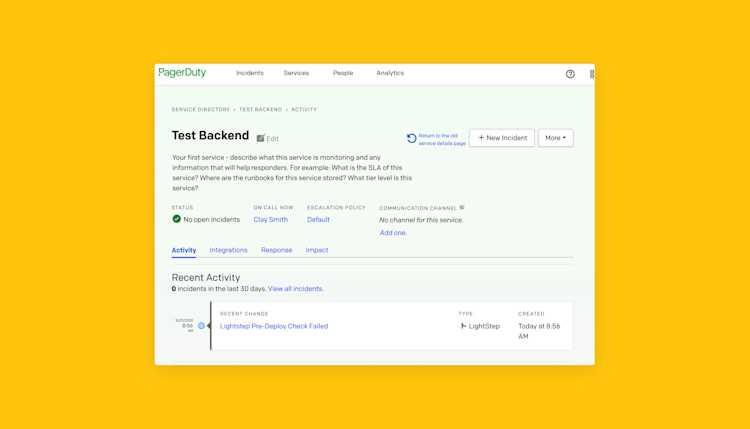Click the Communication Channel info icon
This screenshot has height=429, width=750.
click(x=462, y=208)
